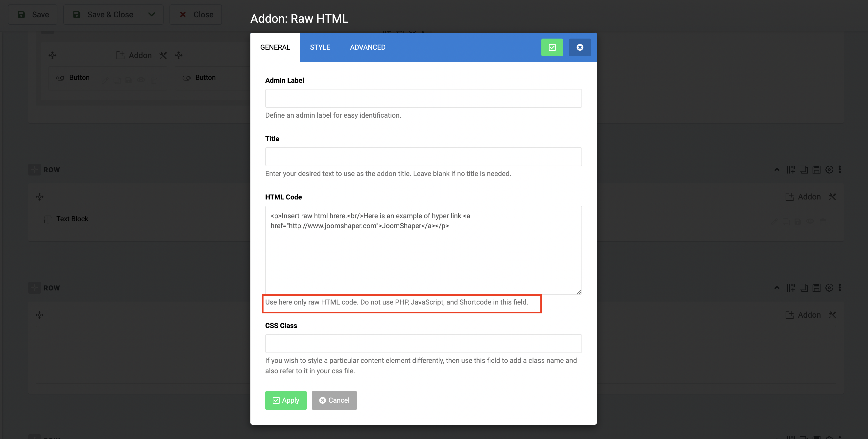Click the green Apply button
This screenshot has width=868, height=439.
click(x=286, y=400)
